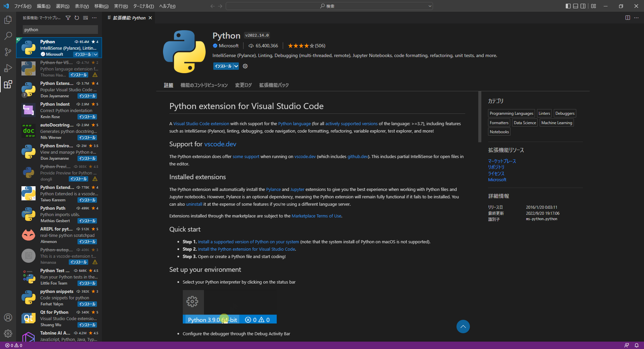644x349 pixels.
Task: Select AREPL for python extension in list
Action: (x=59, y=235)
